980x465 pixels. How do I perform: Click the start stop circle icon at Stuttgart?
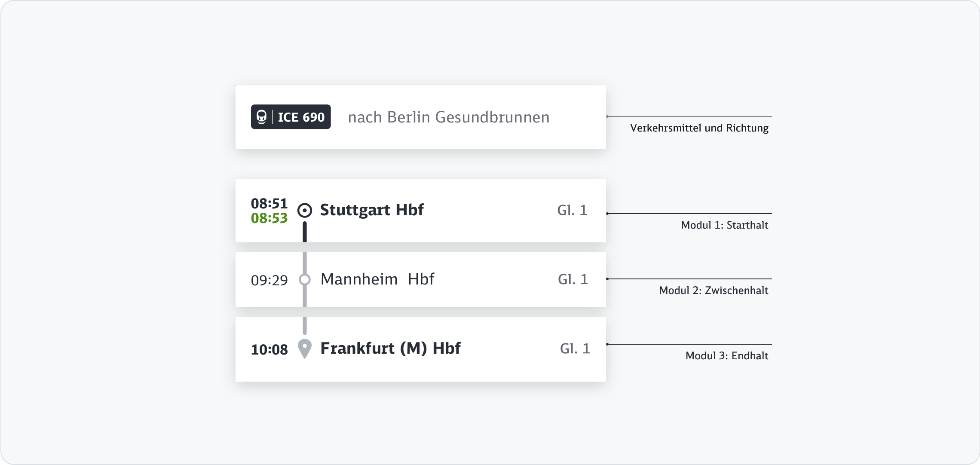tap(305, 211)
